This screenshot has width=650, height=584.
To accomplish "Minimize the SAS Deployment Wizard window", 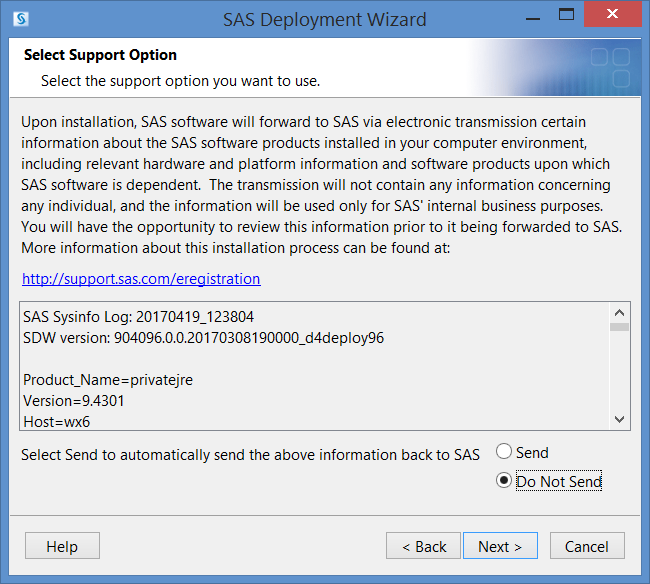I will click(533, 19).
